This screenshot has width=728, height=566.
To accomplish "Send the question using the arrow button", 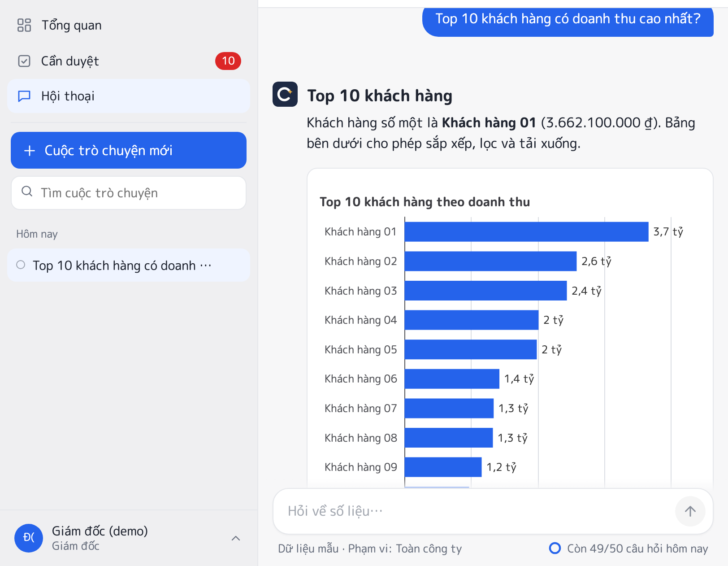I will tap(690, 511).
